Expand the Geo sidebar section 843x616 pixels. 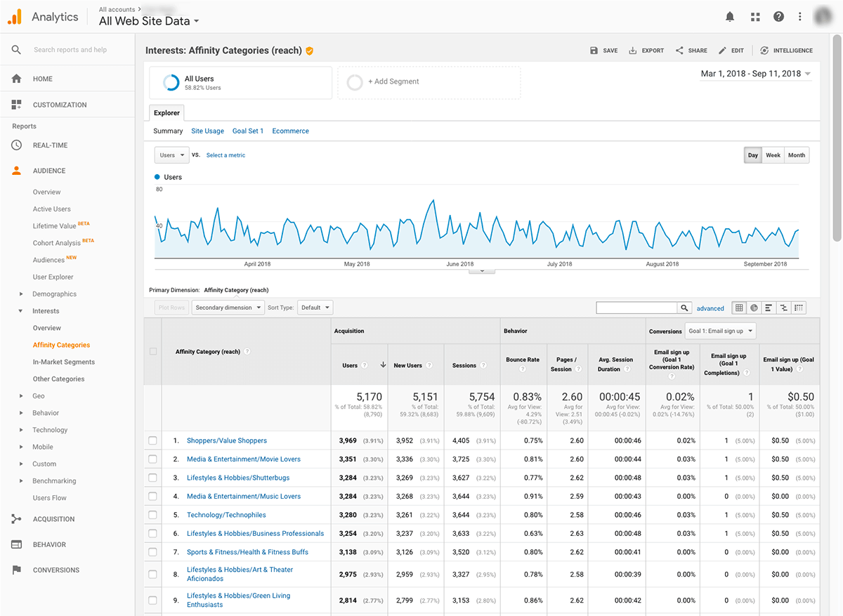point(21,396)
